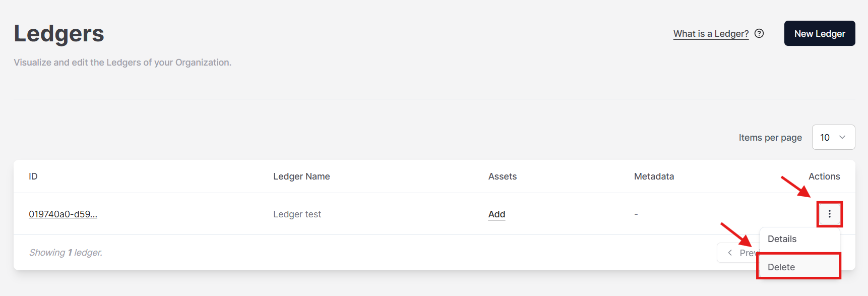Open the three-dot actions menu icon
The image size is (868, 296).
[x=829, y=214]
